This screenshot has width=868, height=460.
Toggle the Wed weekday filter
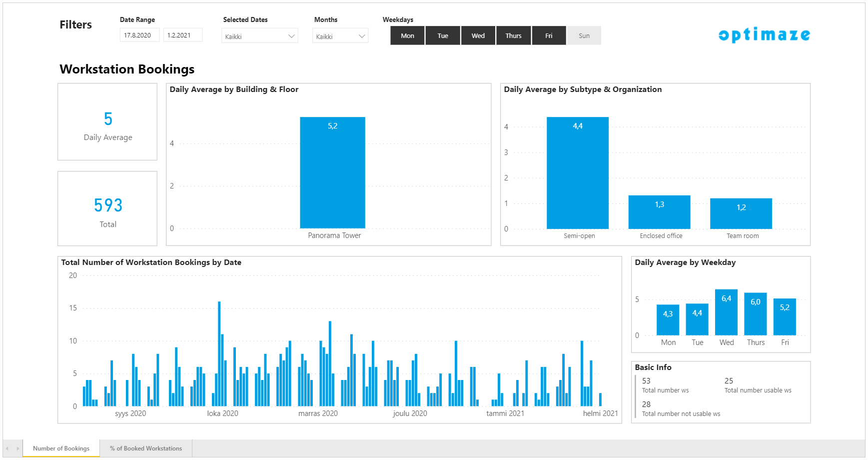tap(478, 36)
